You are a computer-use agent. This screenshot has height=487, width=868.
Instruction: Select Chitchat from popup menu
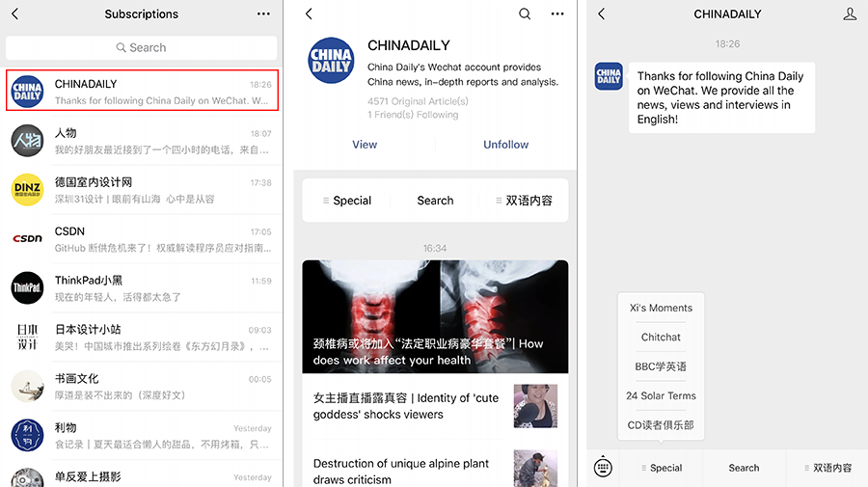pyautogui.click(x=661, y=337)
